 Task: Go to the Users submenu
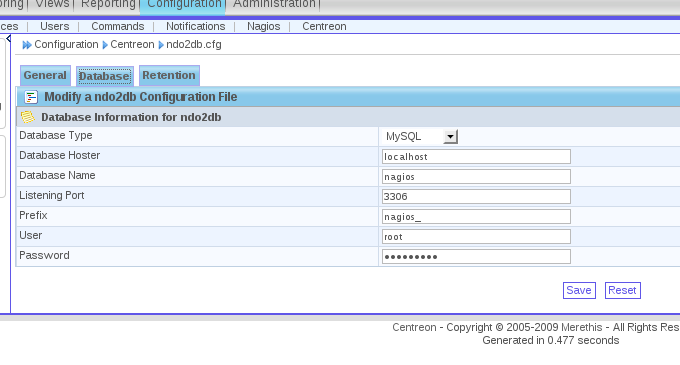[x=55, y=26]
